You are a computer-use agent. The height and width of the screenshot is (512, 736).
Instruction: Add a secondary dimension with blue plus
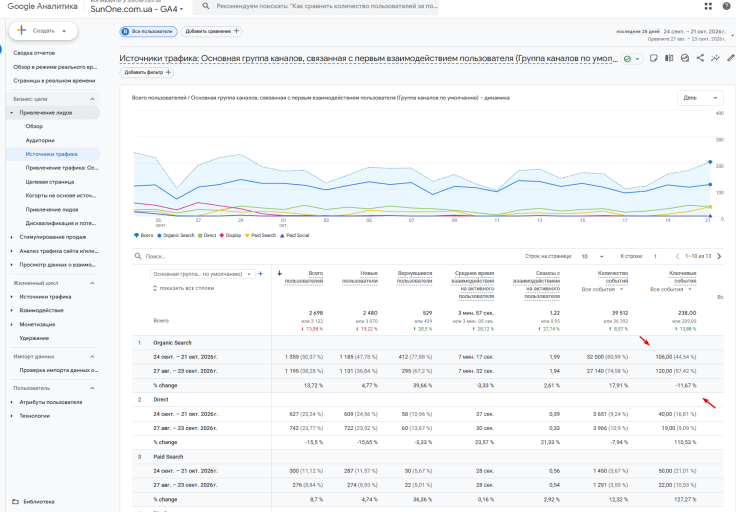tap(261, 274)
